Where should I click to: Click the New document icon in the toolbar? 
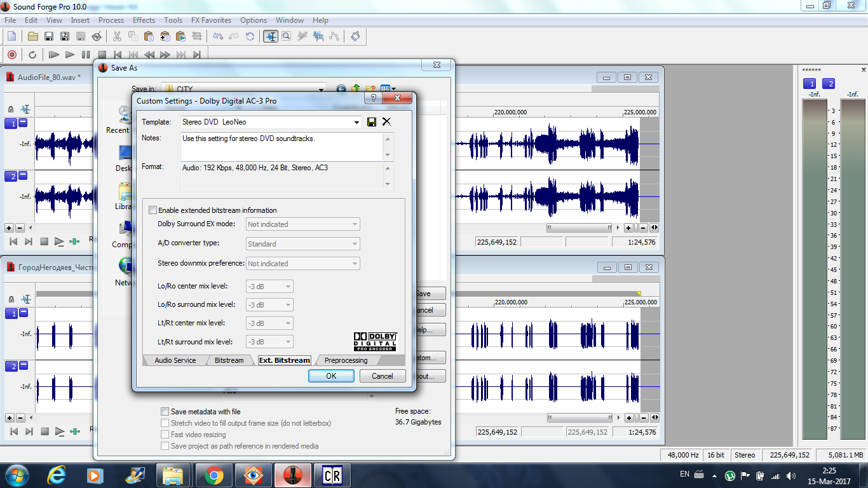(x=11, y=36)
